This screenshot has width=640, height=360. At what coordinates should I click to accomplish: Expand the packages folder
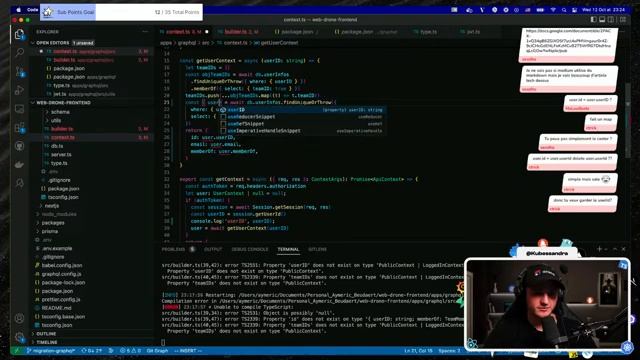pyautogui.click(x=53, y=223)
